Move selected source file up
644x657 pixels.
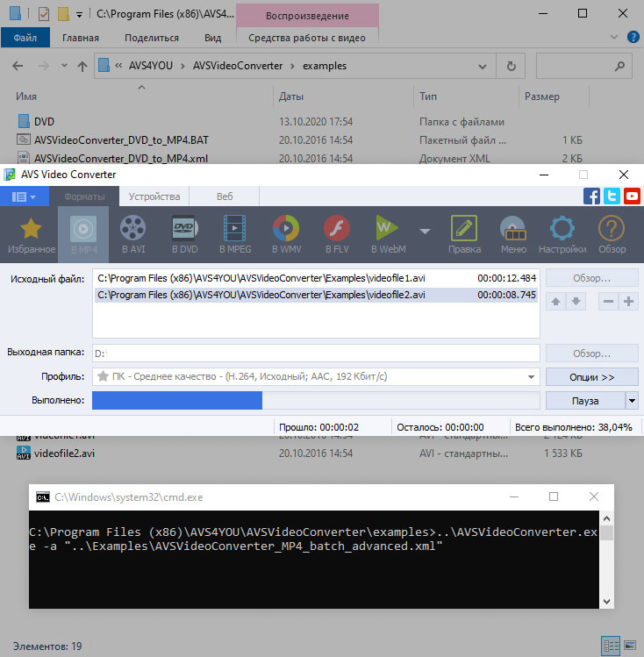tap(556, 301)
